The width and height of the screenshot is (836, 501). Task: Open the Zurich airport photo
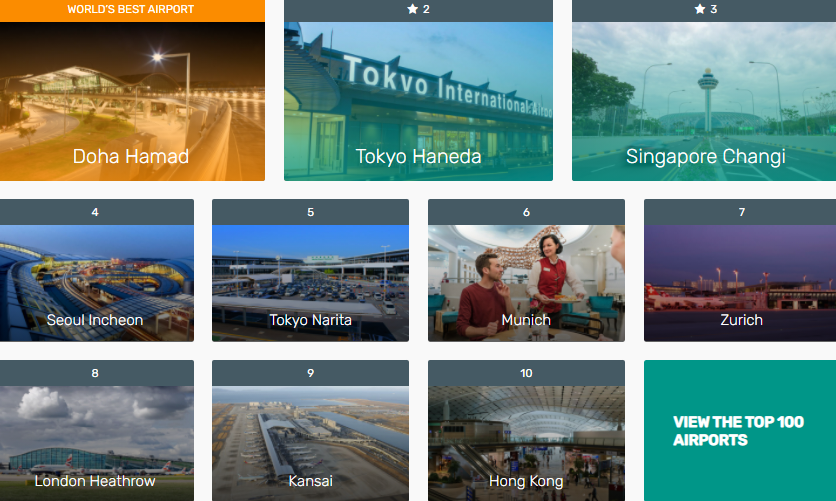click(740, 283)
